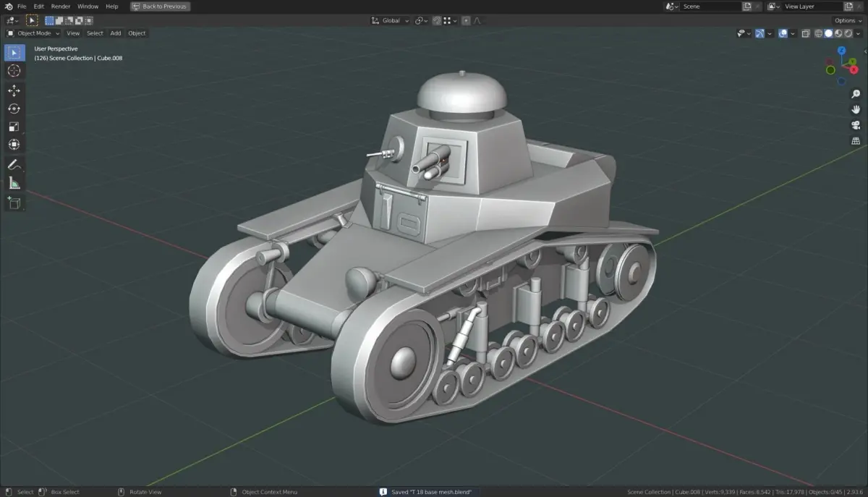Click the Zoom magnifier viewport button
This screenshot has height=497, width=868.
tap(856, 94)
